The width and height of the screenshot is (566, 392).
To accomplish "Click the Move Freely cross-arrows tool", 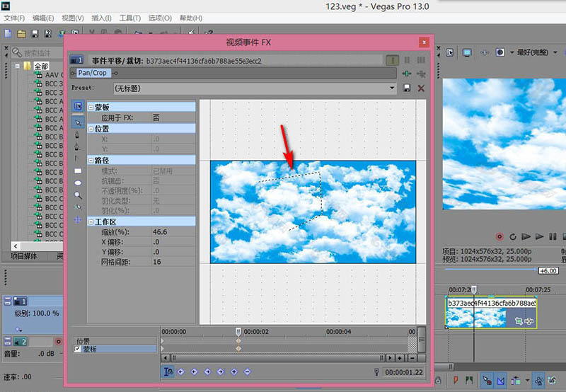I will point(78,219).
